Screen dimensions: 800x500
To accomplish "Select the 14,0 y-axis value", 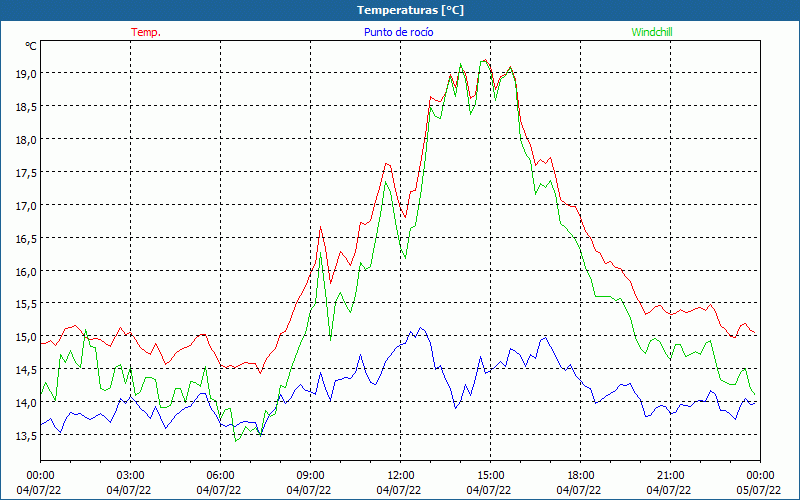I will (x=27, y=403).
